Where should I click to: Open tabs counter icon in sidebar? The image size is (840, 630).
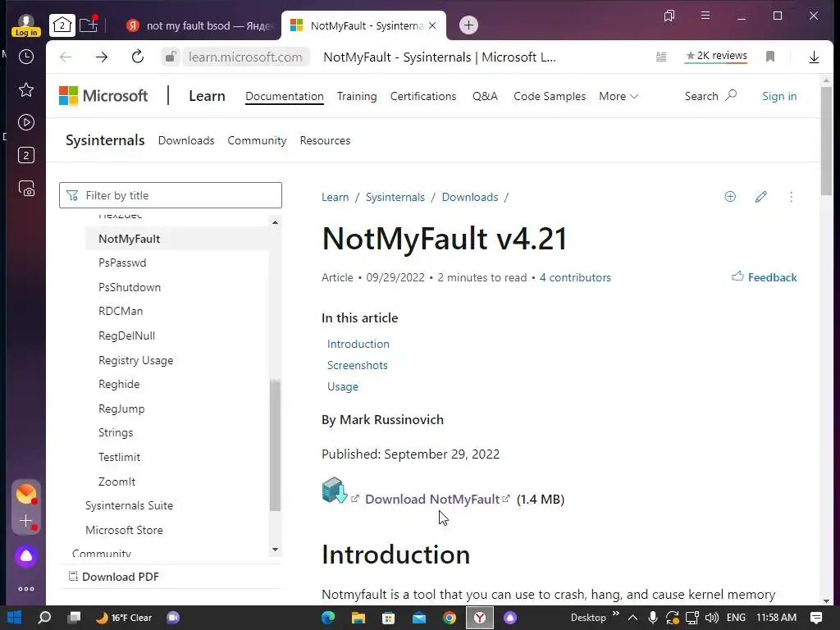[x=25, y=155]
